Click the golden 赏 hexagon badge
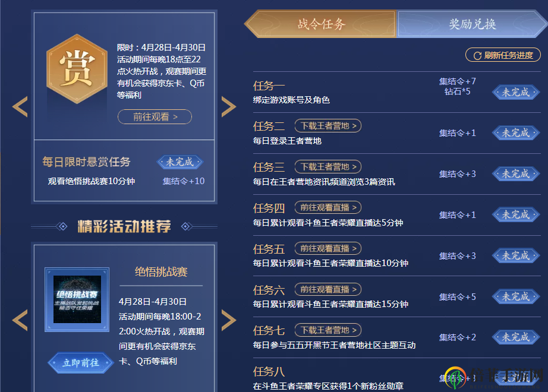This screenshot has height=392, width=548. [77, 68]
